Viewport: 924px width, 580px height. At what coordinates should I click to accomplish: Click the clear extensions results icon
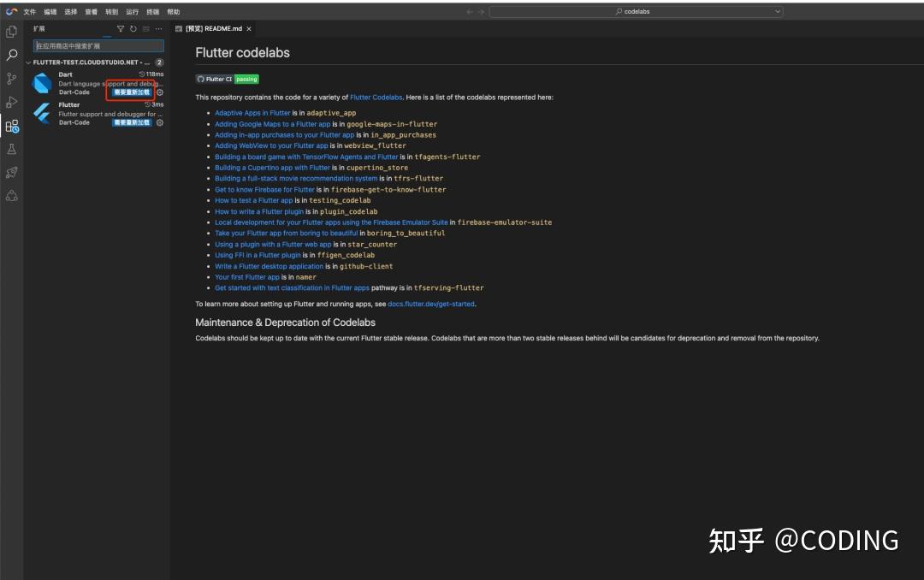[146, 29]
